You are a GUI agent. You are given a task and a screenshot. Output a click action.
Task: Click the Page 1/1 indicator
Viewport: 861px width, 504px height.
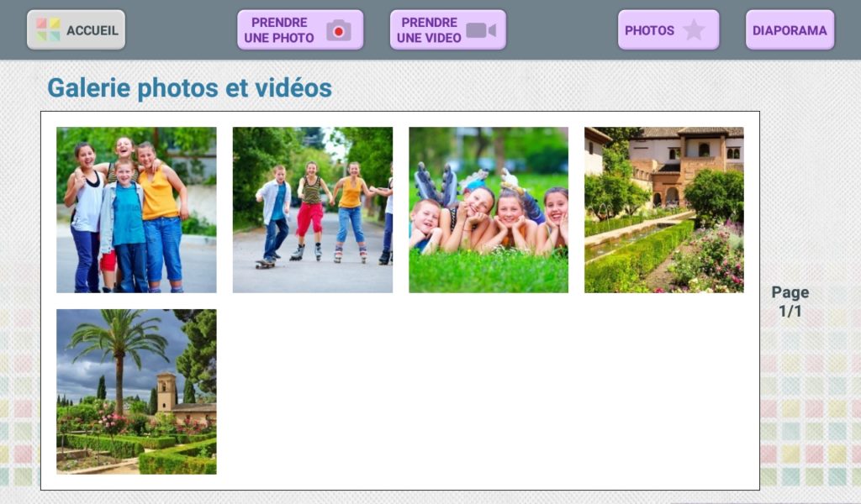(x=790, y=302)
